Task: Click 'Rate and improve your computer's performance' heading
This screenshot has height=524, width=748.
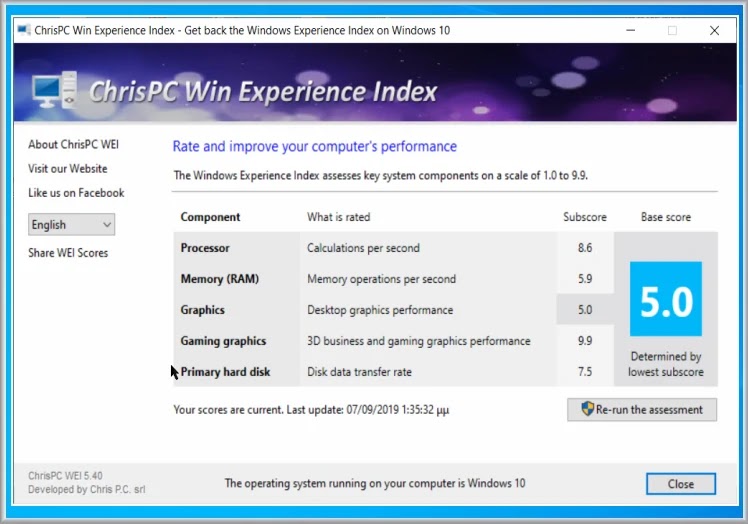Action: coord(315,147)
